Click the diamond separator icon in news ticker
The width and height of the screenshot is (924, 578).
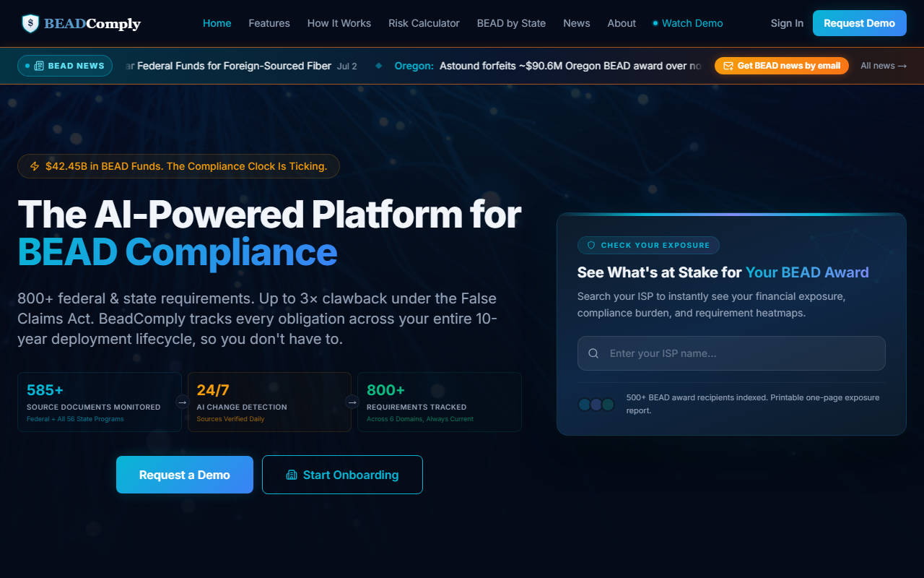379,66
